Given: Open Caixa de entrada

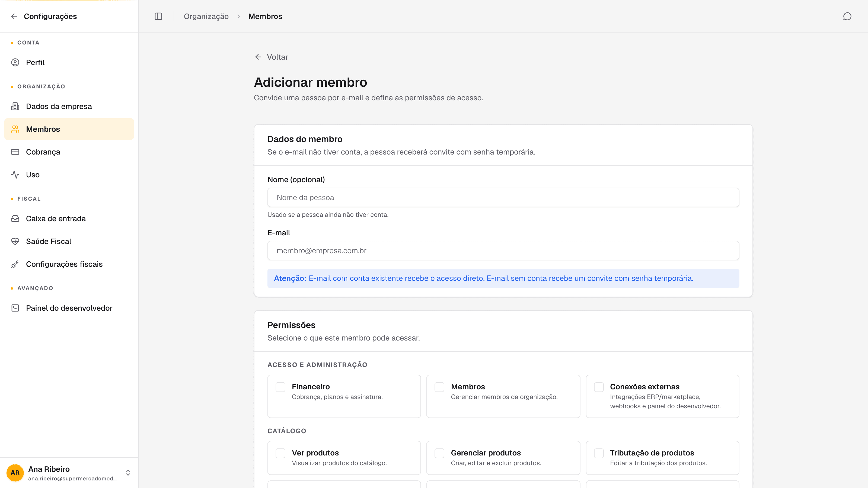Looking at the screenshot, I should (69, 219).
